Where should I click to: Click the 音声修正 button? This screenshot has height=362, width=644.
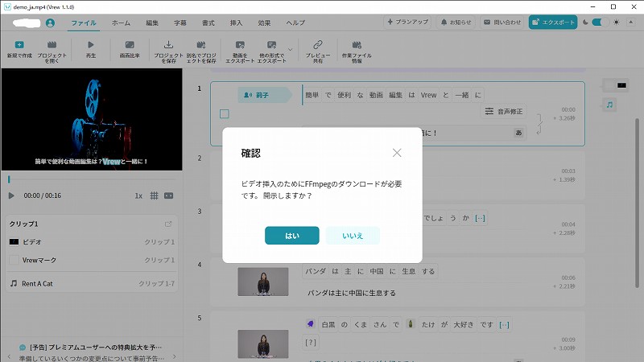(x=504, y=111)
